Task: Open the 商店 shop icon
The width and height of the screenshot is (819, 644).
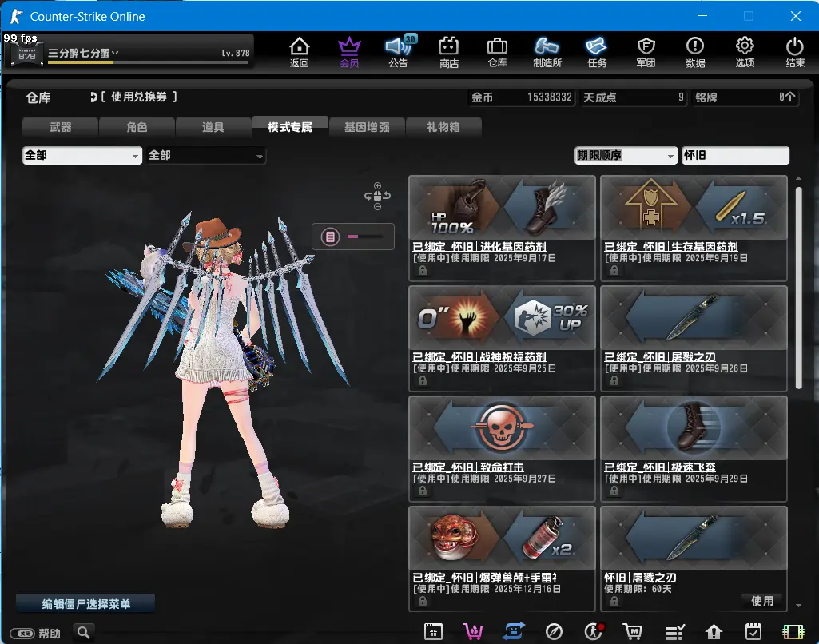Action: pos(449,52)
